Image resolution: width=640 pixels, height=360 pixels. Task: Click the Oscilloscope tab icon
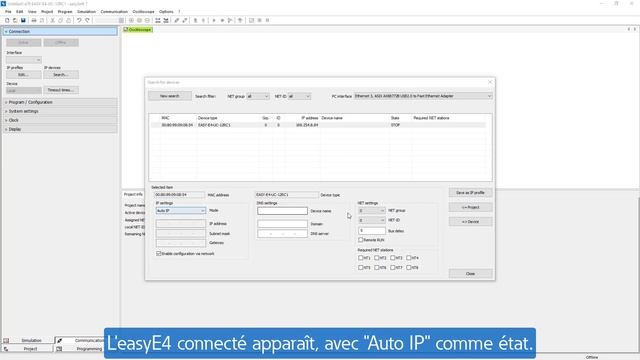126,29
